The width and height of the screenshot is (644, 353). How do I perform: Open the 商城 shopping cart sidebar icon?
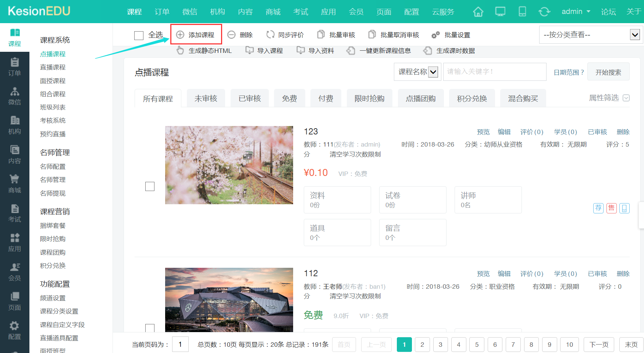(15, 184)
